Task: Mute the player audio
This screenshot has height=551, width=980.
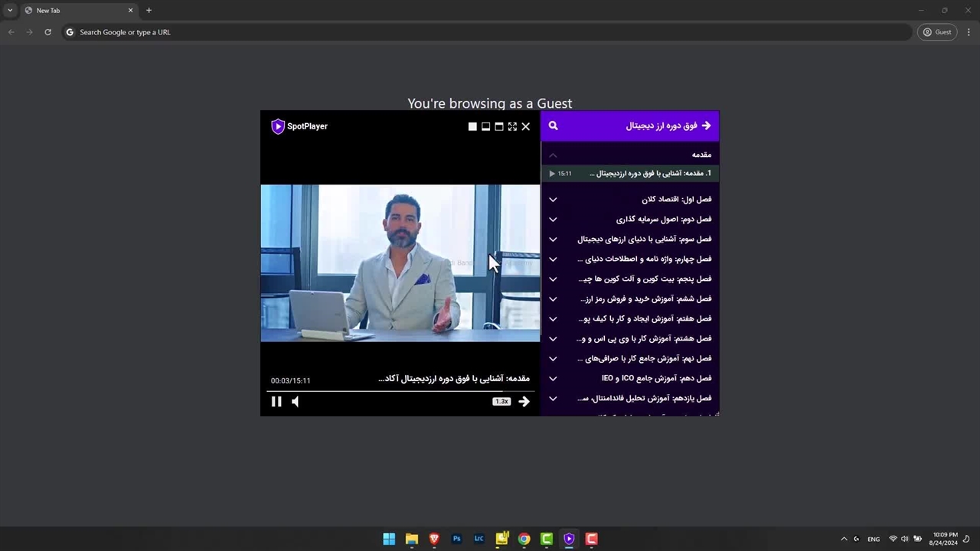Action: tap(296, 402)
